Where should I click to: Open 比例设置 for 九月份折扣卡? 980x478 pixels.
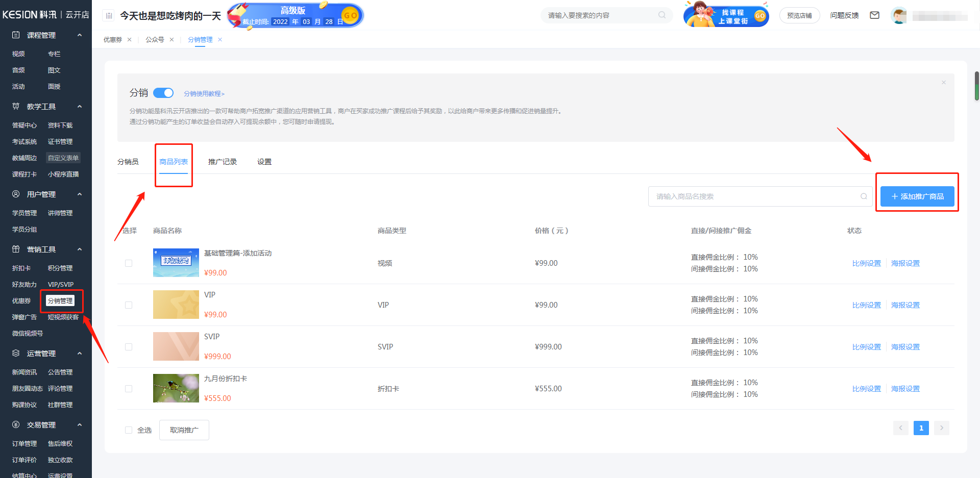point(867,389)
